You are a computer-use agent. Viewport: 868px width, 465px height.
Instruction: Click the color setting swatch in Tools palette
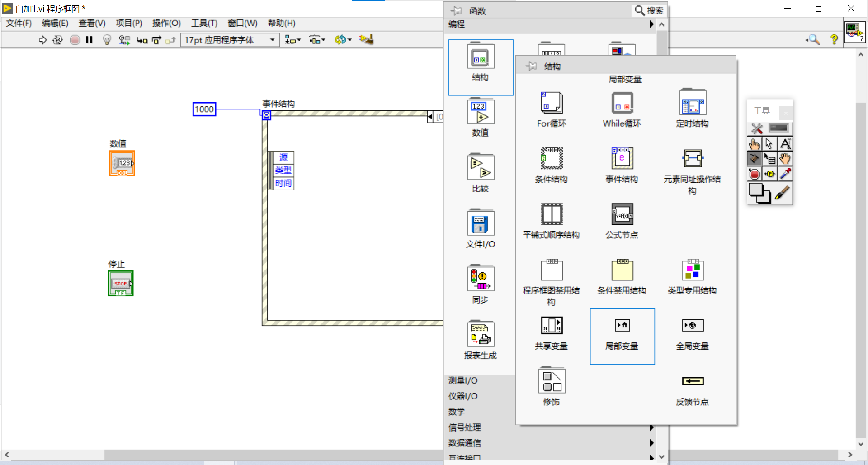(x=760, y=194)
